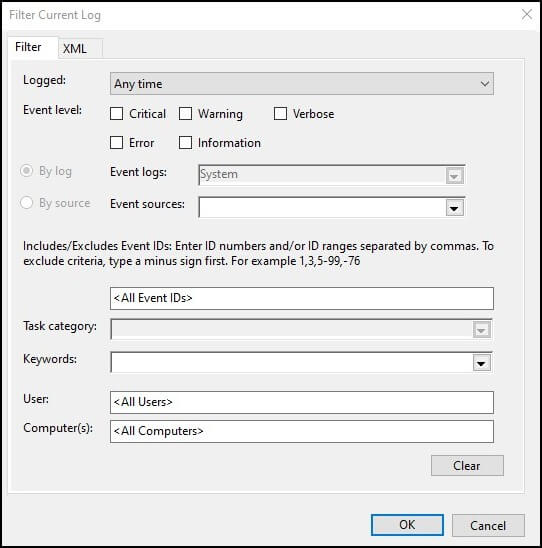Select the Information event level checkbox
The image size is (542, 548).
185,143
